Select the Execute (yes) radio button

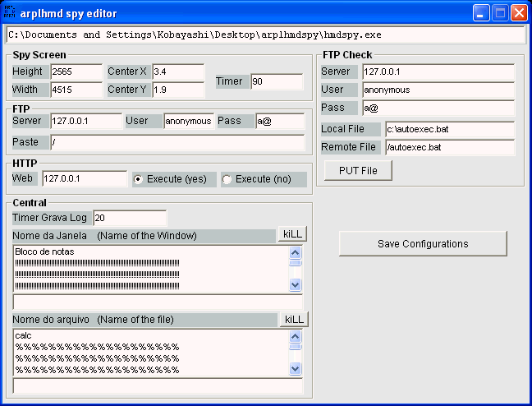pos(138,179)
